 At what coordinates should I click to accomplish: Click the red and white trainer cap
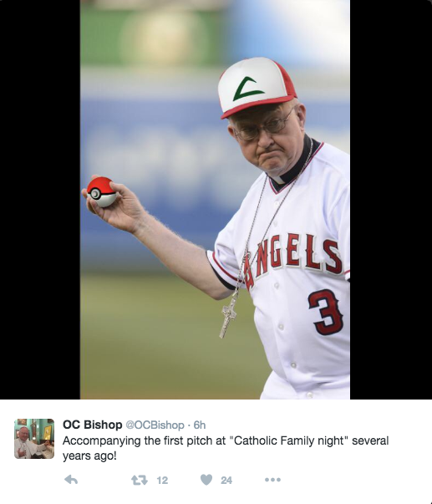point(256,87)
